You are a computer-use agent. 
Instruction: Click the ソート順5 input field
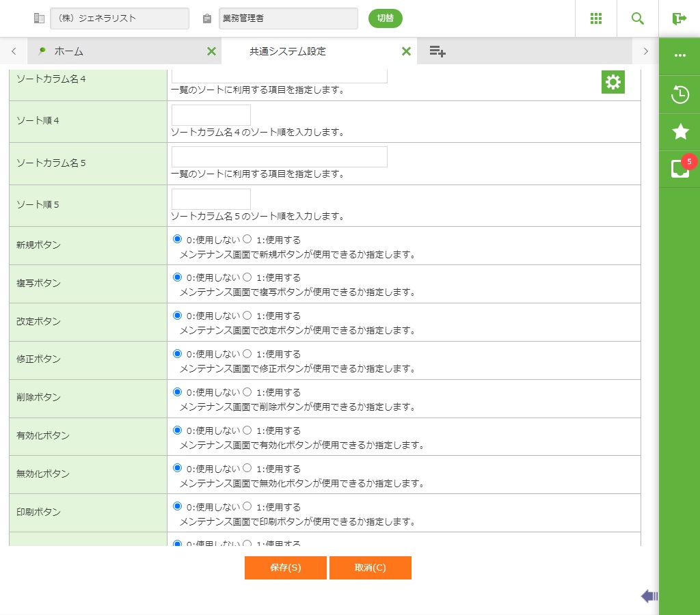point(211,199)
